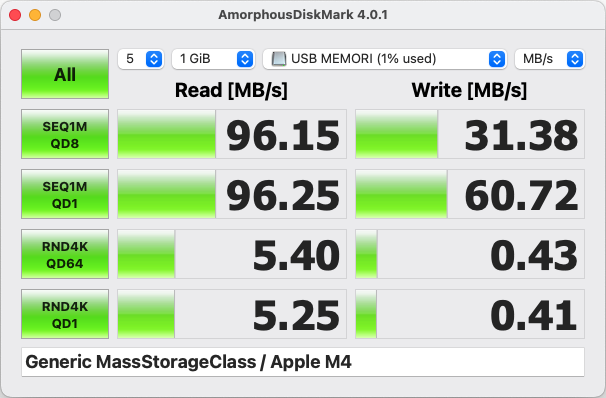Viewport: 606px width, 398px height.
Task: Click the blue arrows on unit selector
Action: [x=575, y=59]
